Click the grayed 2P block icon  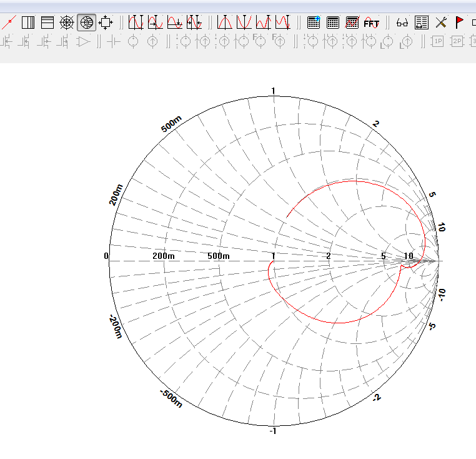tap(457, 41)
